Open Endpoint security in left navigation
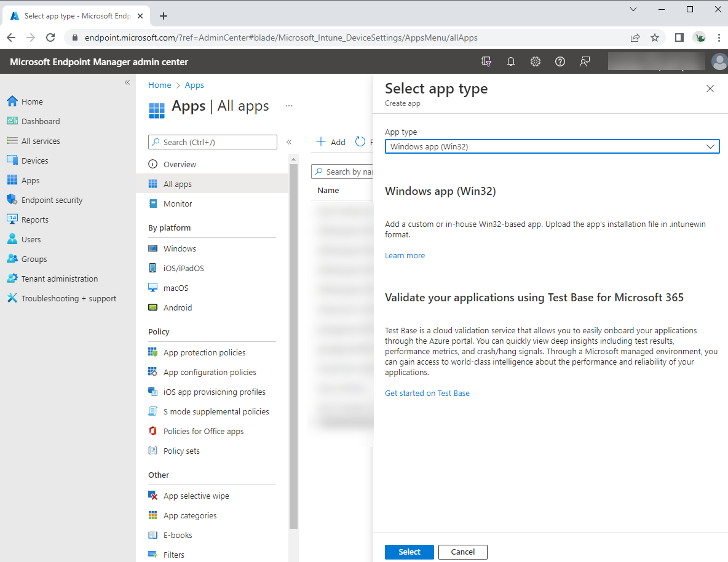Screen dimensions: 728x562 [52, 200]
